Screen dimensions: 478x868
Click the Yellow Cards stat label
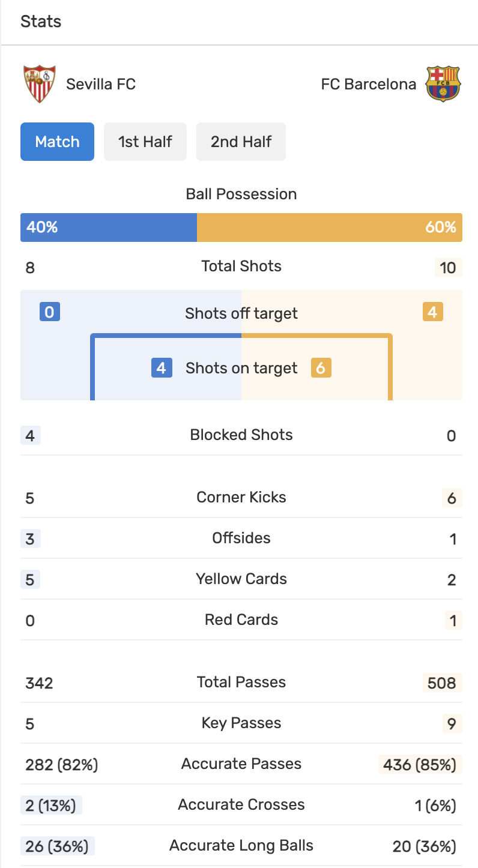241,579
